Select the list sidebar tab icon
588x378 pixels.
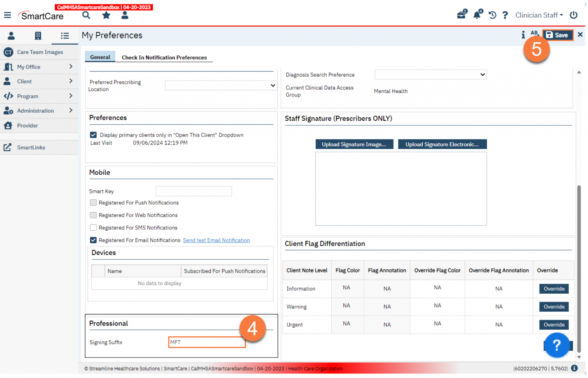[65, 36]
